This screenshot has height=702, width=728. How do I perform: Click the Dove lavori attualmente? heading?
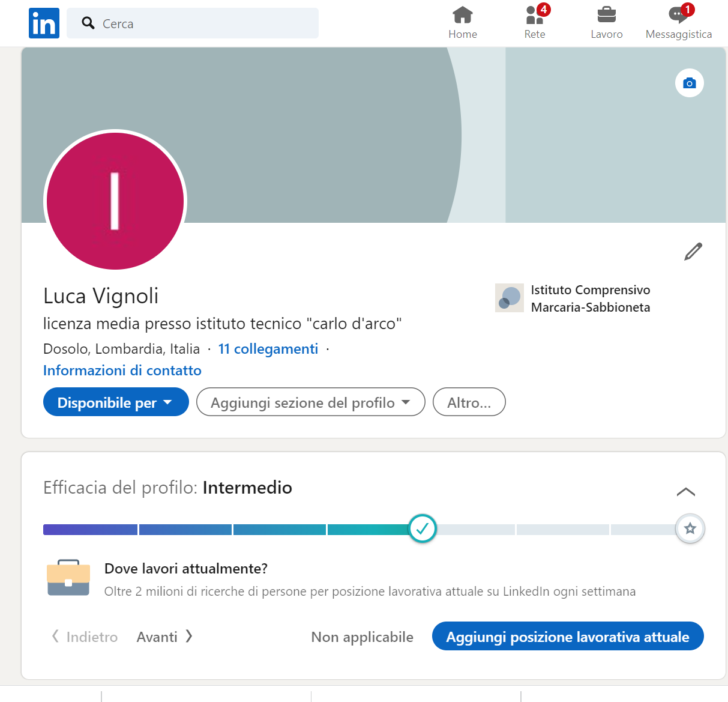(186, 569)
